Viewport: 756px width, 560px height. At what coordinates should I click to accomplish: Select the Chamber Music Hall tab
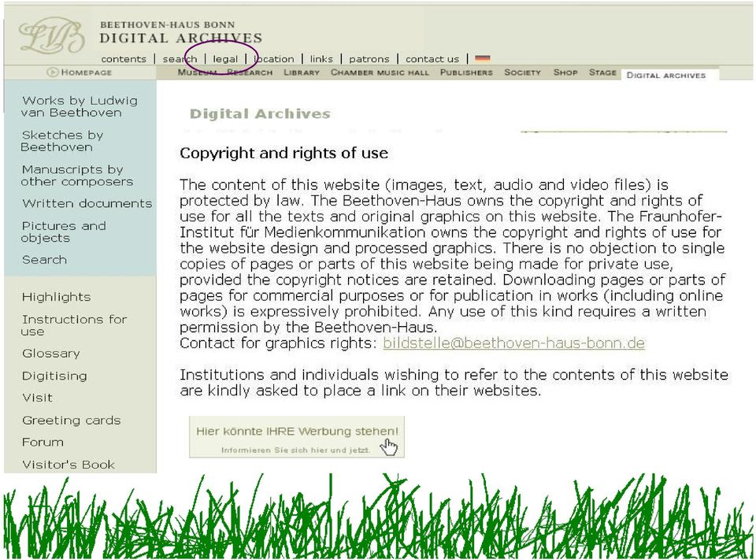(380, 72)
